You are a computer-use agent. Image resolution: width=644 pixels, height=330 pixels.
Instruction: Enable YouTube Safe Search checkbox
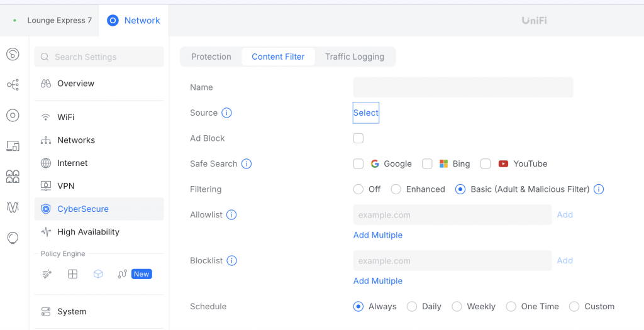[x=486, y=164]
